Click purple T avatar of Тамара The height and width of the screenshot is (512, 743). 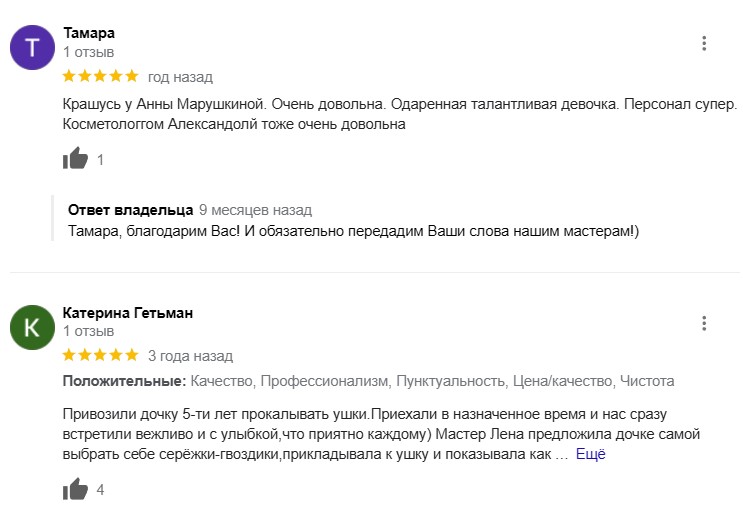(x=32, y=47)
